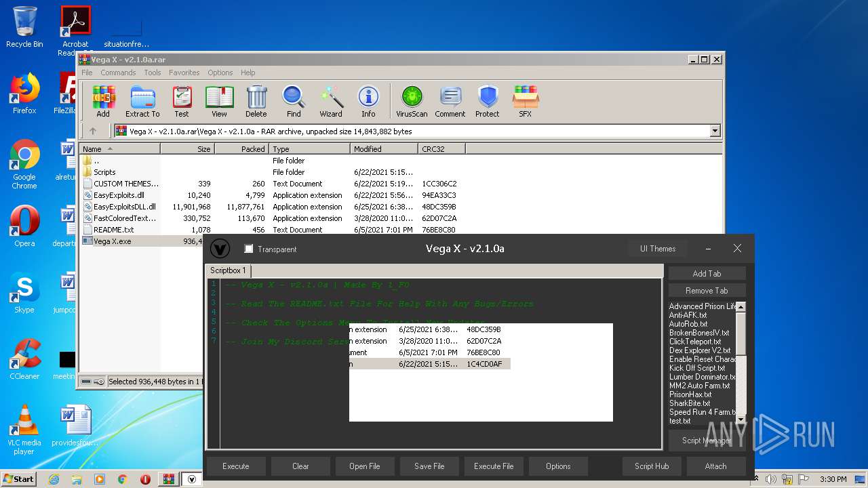Click the Clear button
Viewport: 868px width, 488px height.
300,466
